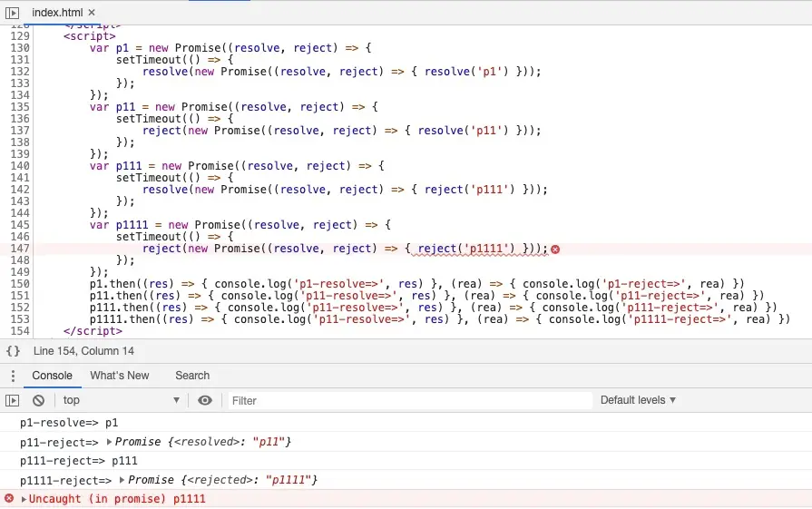Viewport: 812px width, 509px height.
Task: Clear the console with the ban icon
Action: [x=38, y=400]
